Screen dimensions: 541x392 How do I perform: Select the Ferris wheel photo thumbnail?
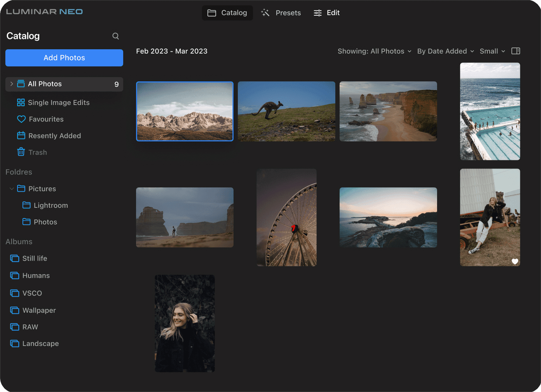click(286, 217)
